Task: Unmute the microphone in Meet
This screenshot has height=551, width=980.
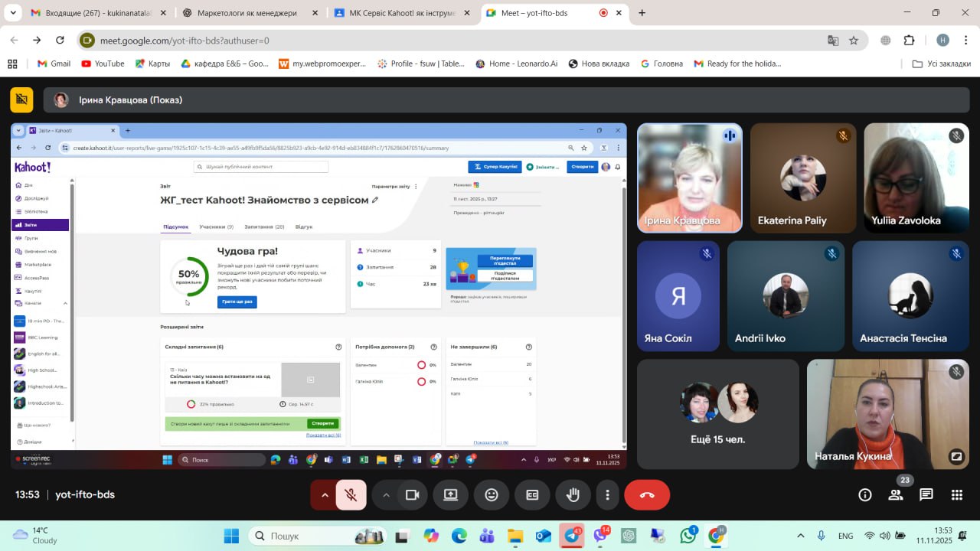Action: click(x=351, y=495)
